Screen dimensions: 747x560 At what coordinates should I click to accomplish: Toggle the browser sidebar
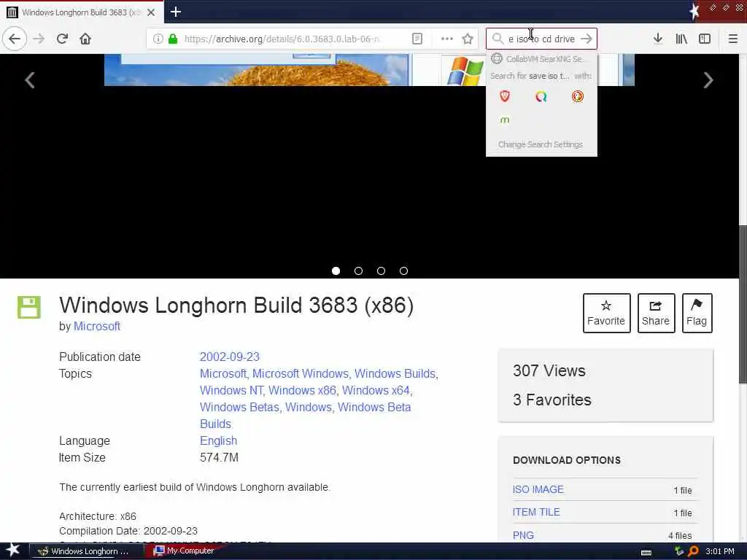tap(705, 39)
